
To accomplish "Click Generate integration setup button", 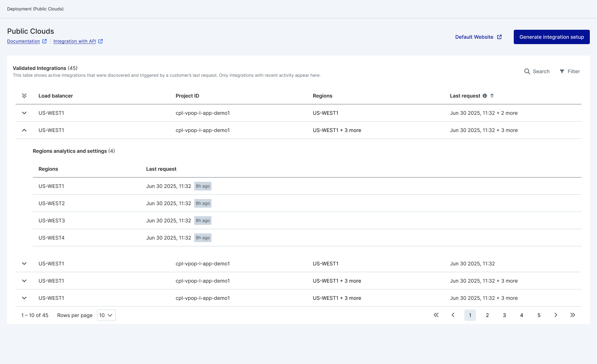I will point(551,37).
